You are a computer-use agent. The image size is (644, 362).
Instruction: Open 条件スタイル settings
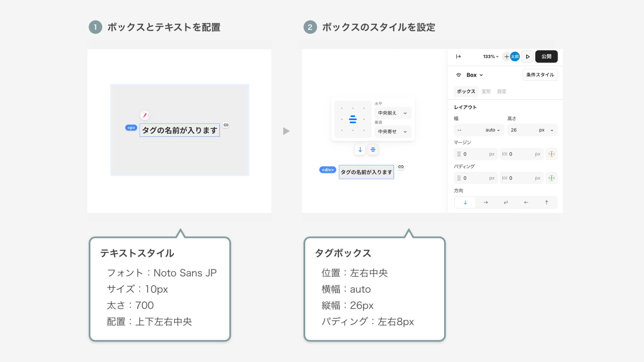[540, 75]
